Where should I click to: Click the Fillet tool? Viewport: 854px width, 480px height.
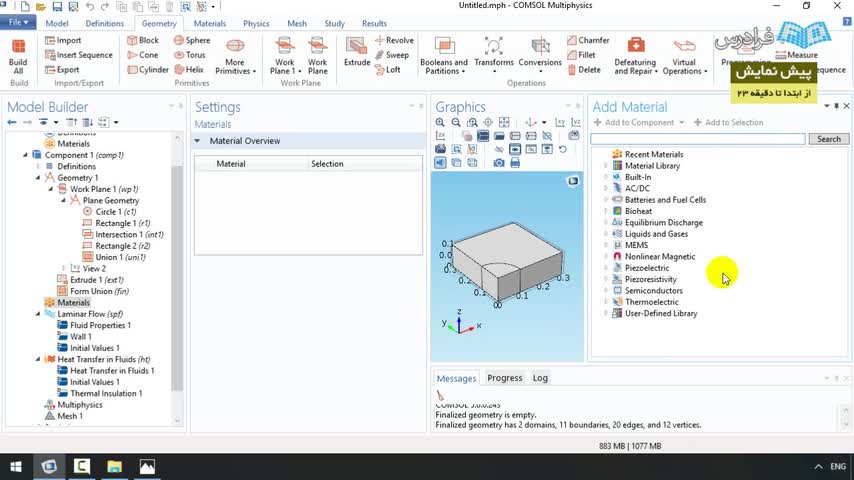[x=581, y=55]
